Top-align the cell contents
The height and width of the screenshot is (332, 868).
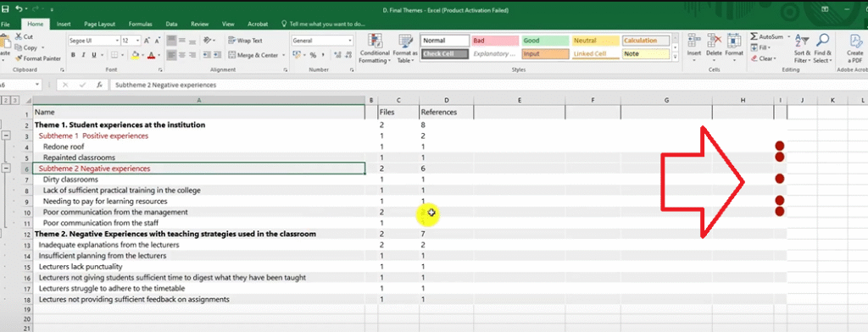point(171,41)
